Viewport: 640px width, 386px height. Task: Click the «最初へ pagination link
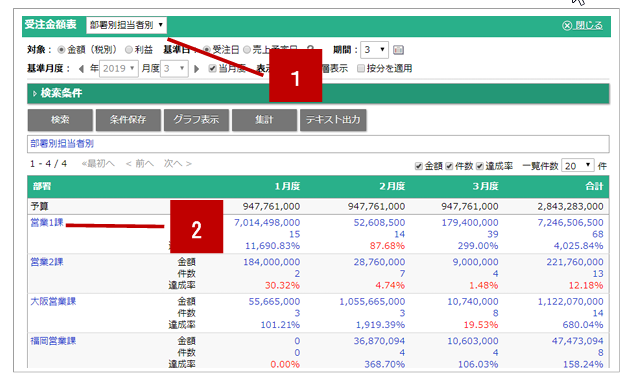[x=98, y=164]
